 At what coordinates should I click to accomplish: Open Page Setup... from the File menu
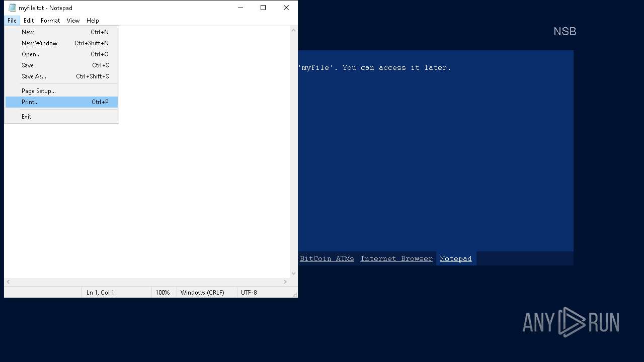(x=61, y=91)
